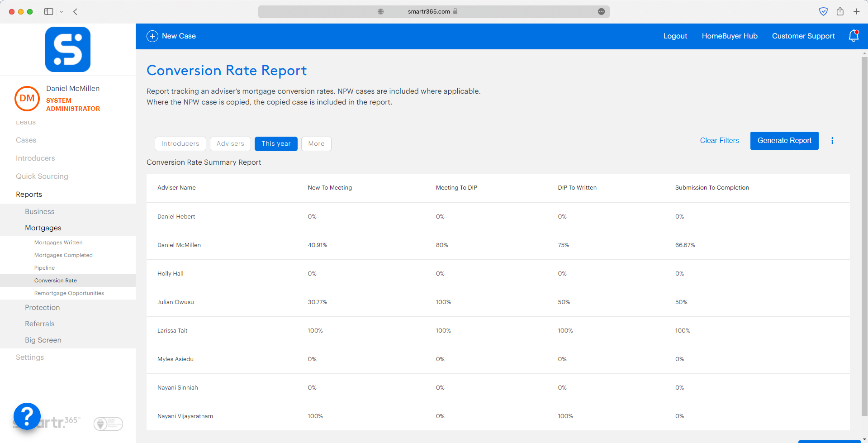Open the Mortgages Completed report

(x=63, y=255)
